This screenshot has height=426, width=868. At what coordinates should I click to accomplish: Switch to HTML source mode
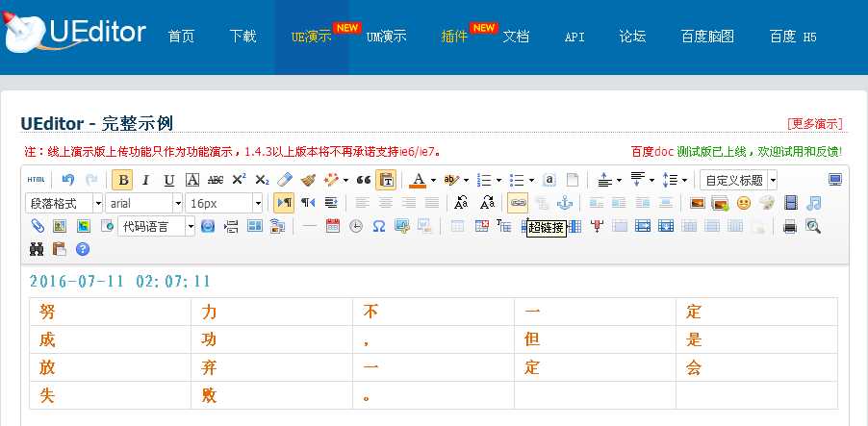coord(36,180)
